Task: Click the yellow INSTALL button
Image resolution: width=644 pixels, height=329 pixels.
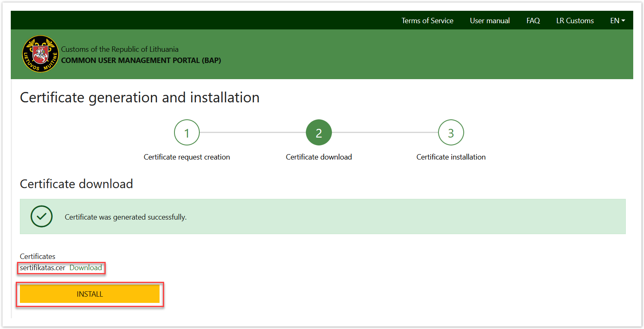Action: 90,294
